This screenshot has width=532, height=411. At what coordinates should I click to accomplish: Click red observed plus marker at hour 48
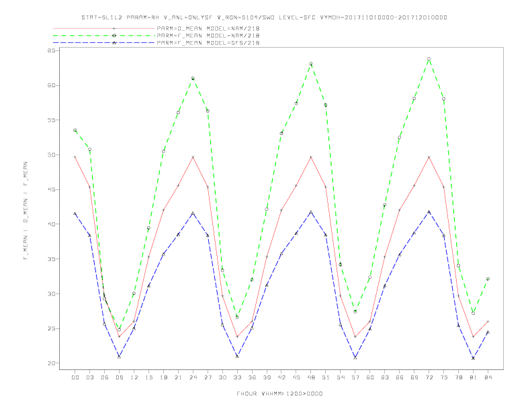click(311, 157)
